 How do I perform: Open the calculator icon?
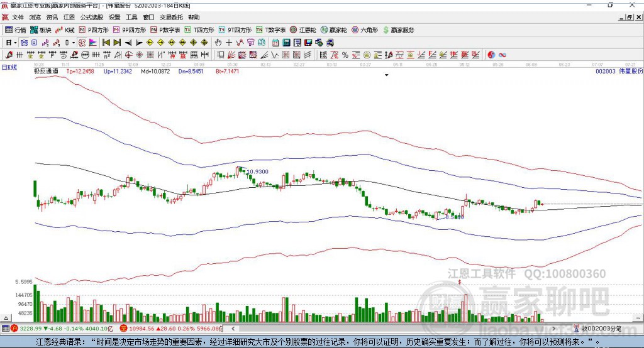pyautogui.click(x=286, y=43)
